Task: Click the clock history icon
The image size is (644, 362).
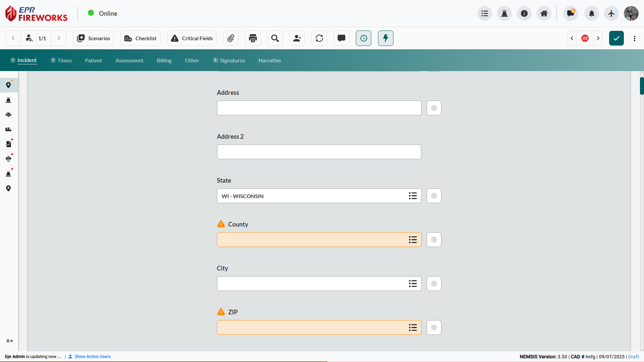Action: point(364,38)
